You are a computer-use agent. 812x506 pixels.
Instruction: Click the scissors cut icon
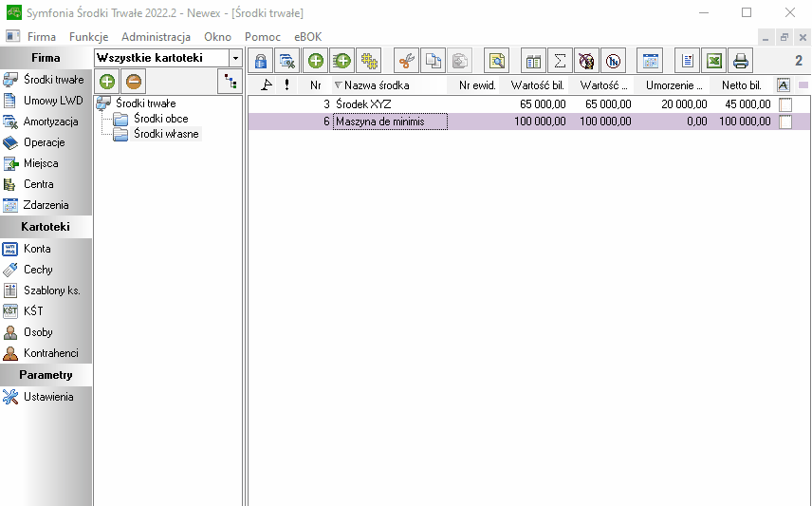(x=407, y=61)
